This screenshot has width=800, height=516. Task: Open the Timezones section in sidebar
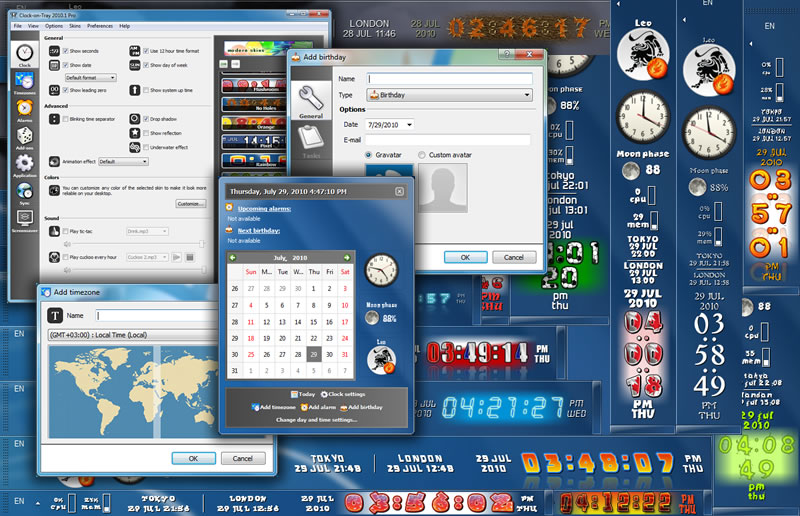(24, 79)
